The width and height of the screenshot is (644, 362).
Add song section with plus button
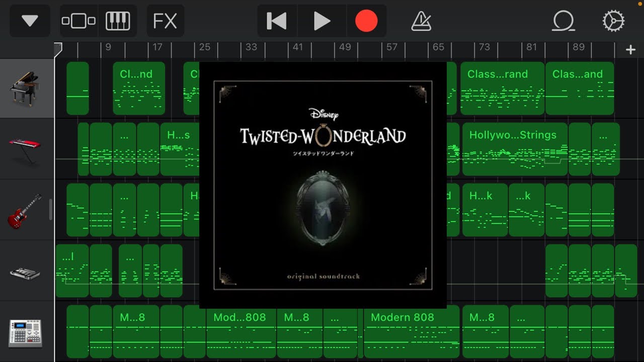(630, 49)
